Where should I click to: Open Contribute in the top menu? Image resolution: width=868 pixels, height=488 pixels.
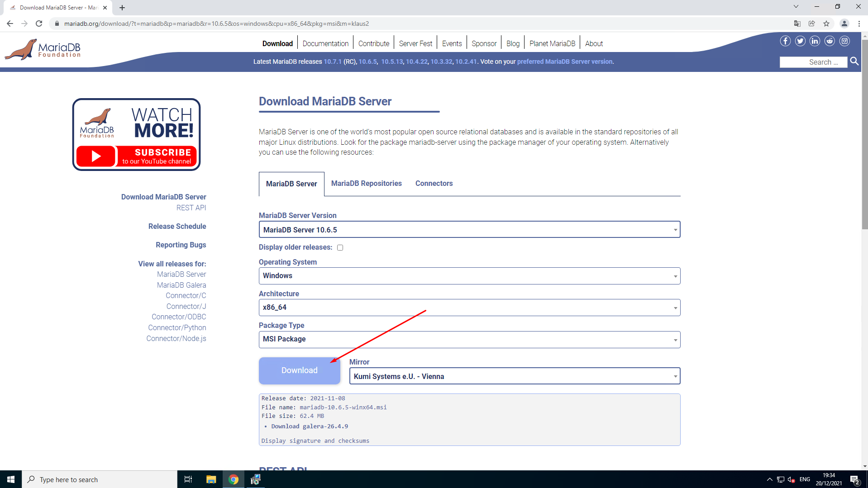point(374,43)
